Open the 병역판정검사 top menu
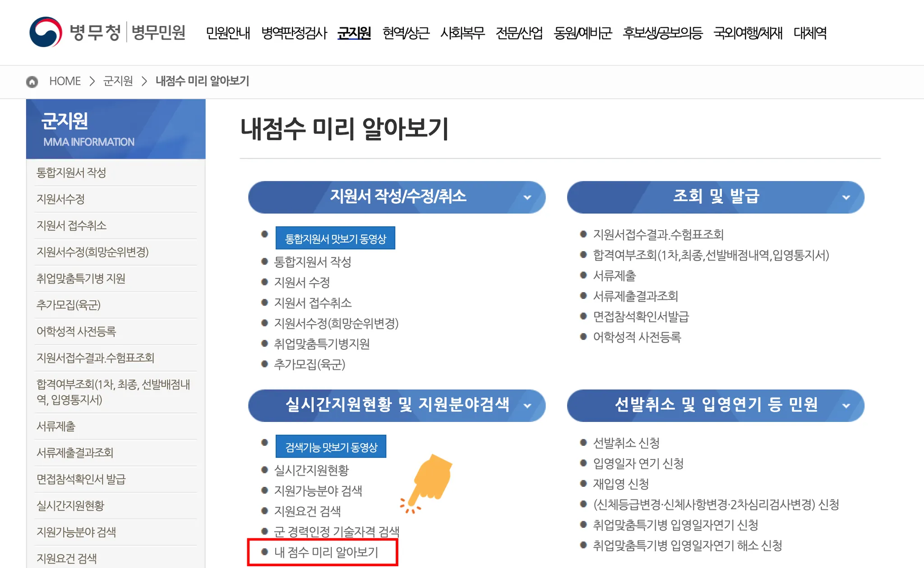Image resolution: width=924 pixels, height=568 pixels. click(294, 33)
